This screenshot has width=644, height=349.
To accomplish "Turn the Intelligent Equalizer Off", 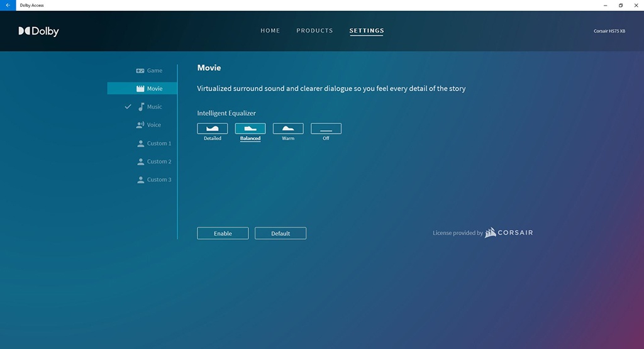I will pyautogui.click(x=326, y=128).
